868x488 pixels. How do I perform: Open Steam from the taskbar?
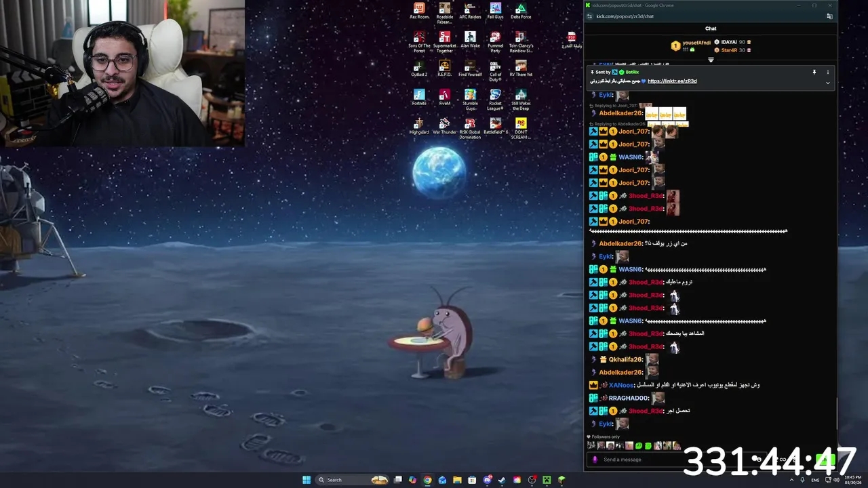[502, 480]
